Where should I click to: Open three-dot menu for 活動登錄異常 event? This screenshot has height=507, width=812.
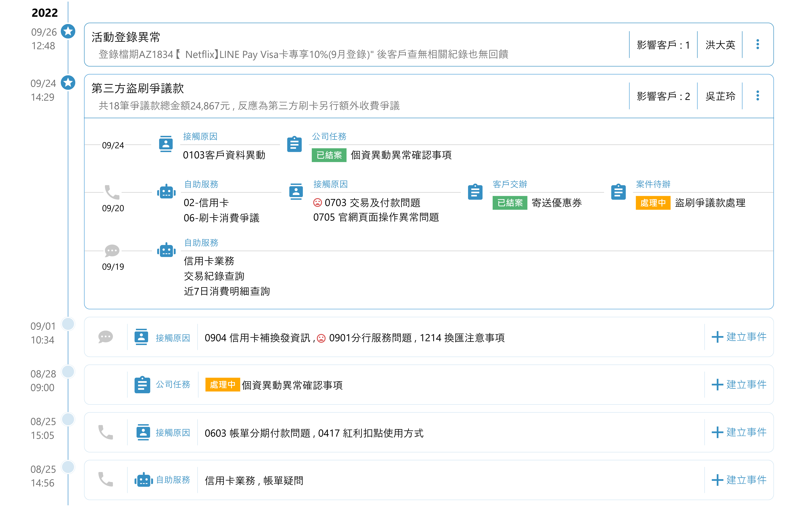(x=757, y=44)
